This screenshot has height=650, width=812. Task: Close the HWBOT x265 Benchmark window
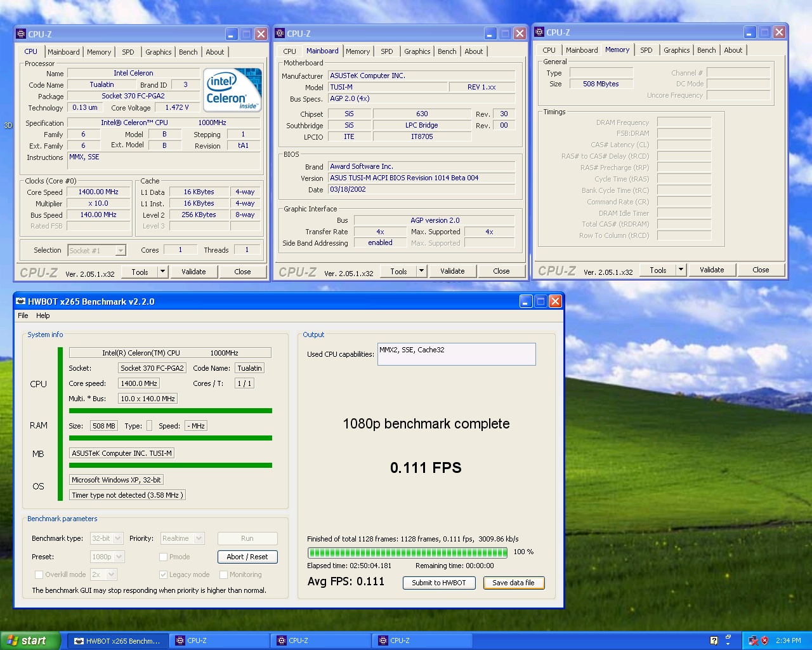(x=555, y=302)
